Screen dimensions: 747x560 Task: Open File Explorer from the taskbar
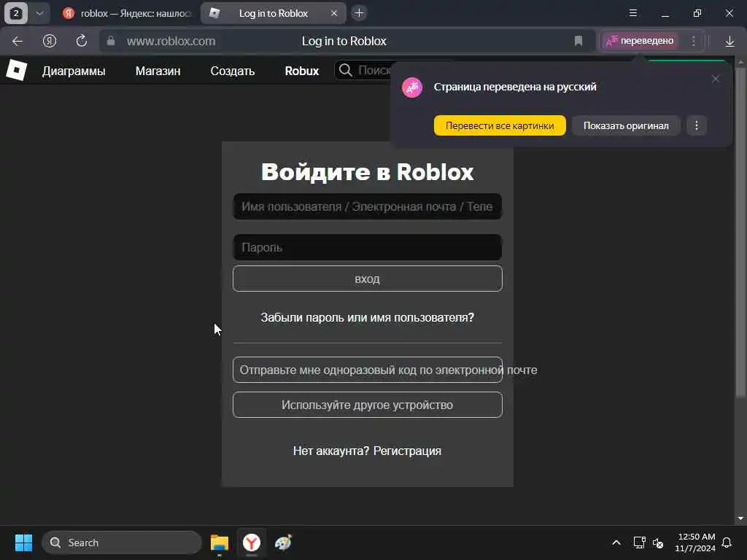click(220, 542)
